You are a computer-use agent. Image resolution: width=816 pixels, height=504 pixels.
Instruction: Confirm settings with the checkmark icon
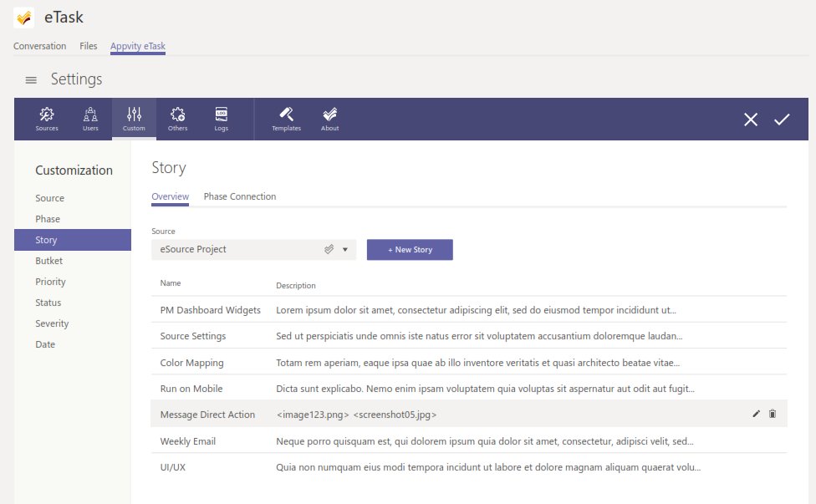(782, 120)
